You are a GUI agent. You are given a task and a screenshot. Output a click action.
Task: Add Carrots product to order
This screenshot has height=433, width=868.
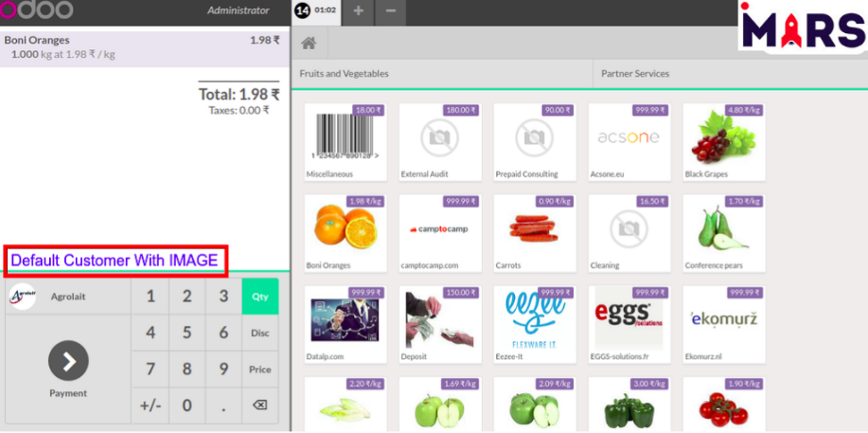[x=534, y=231]
